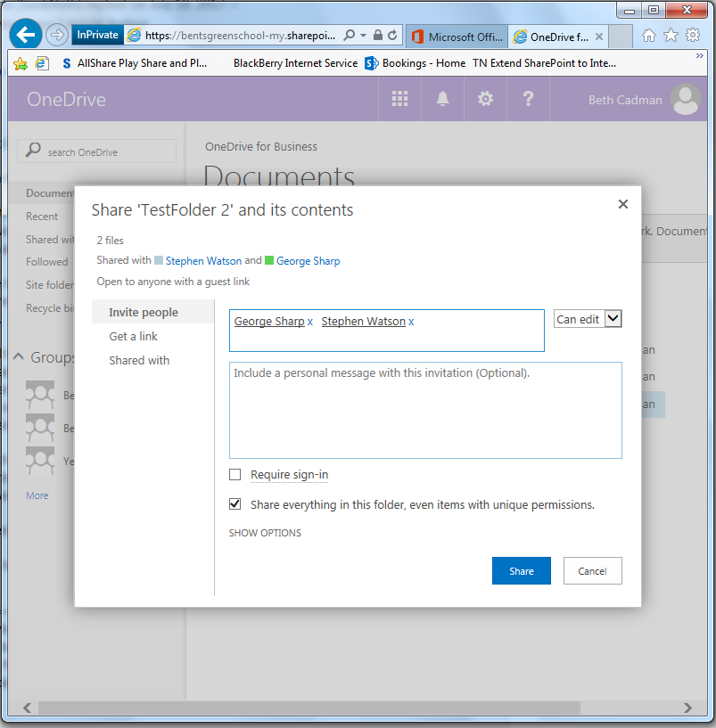Uncheck Share everything in this folder
The image size is (716, 728).
pyautogui.click(x=235, y=504)
